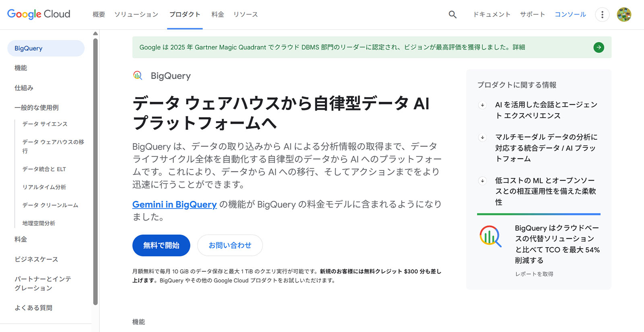Jump to よくある質問 in the sidebar
This screenshot has height=332, width=644.
[x=33, y=308]
